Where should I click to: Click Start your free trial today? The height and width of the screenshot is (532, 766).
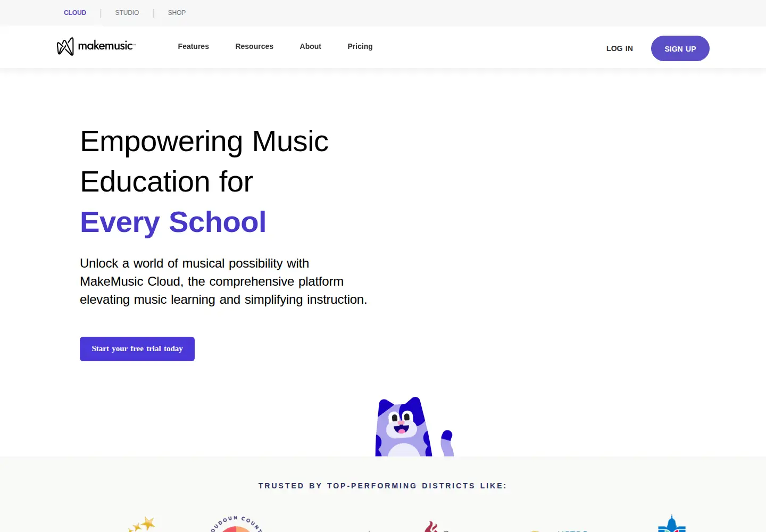tap(137, 349)
